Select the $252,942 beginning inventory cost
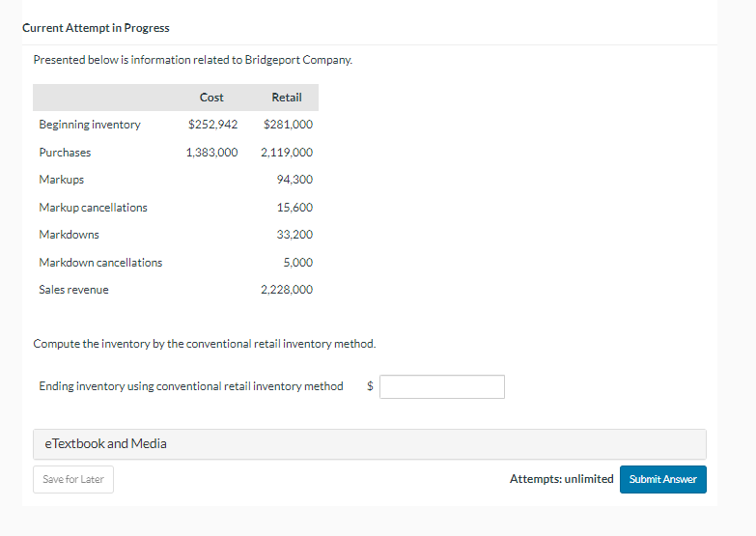 pyautogui.click(x=212, y=125)
